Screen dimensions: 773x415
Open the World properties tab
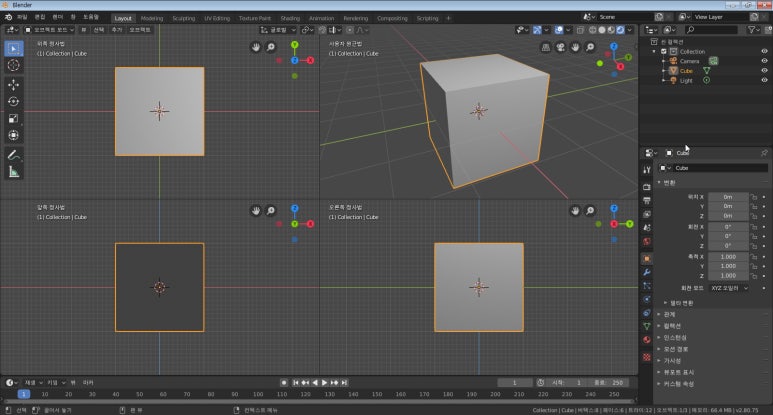click(647, 242)
